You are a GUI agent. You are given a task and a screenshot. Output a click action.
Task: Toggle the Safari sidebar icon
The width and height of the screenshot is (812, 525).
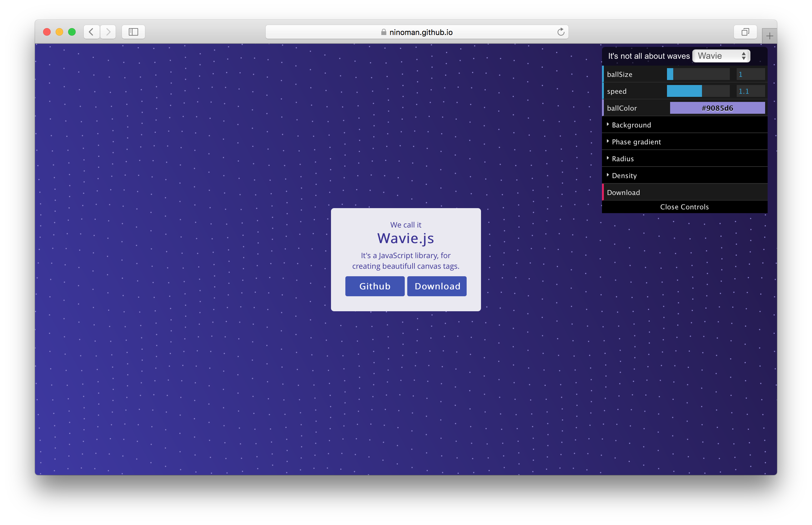[133, 32]
